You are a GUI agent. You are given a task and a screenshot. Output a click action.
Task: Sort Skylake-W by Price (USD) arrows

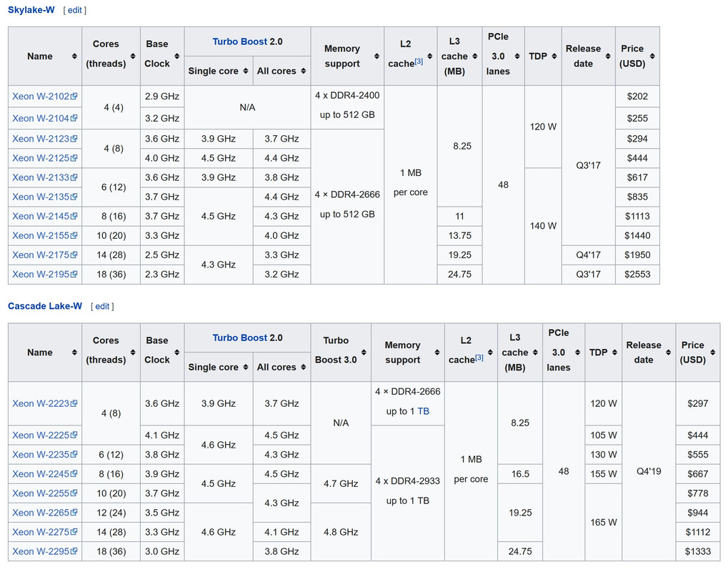point(652,56)
